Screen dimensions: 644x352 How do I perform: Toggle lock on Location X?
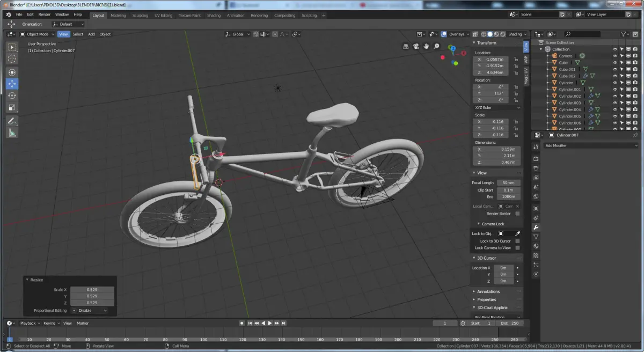(516, 59)
